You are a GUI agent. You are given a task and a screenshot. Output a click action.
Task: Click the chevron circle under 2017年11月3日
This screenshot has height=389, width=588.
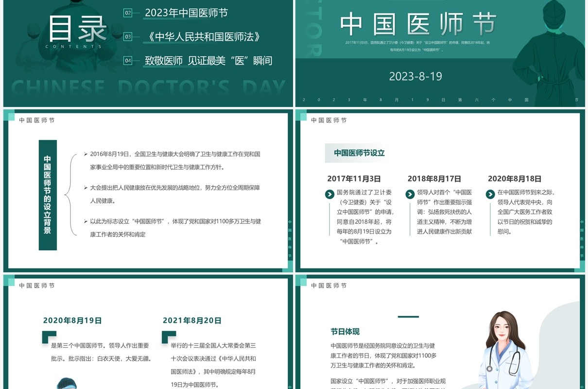329,194
